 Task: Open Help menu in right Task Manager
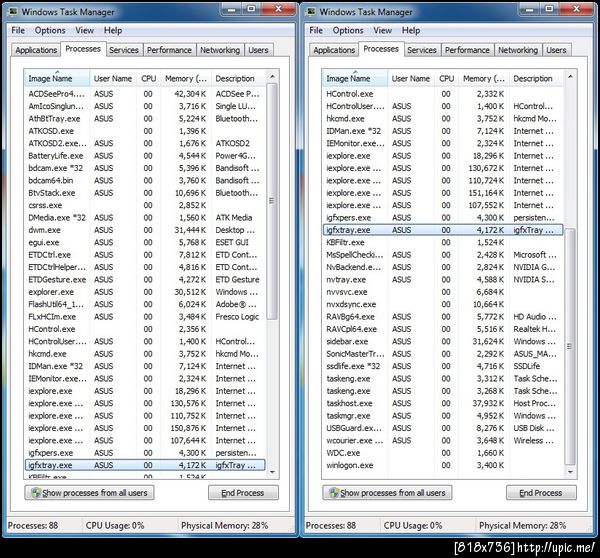[x=411, y=30]
